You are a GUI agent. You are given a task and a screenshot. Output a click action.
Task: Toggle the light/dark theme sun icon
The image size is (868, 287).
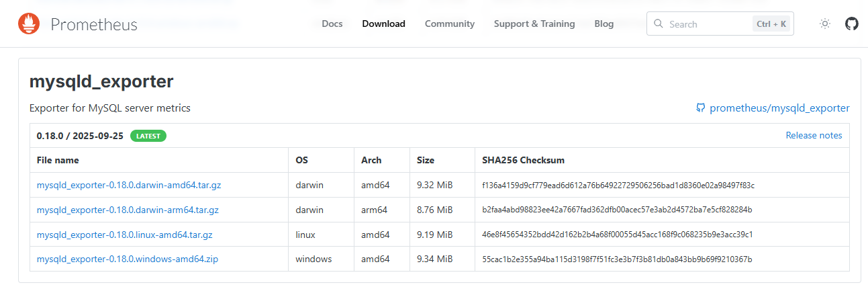[825, 24]
